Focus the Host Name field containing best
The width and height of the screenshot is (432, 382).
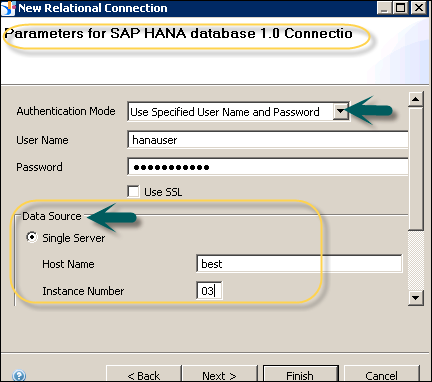[x=299, y=264]
